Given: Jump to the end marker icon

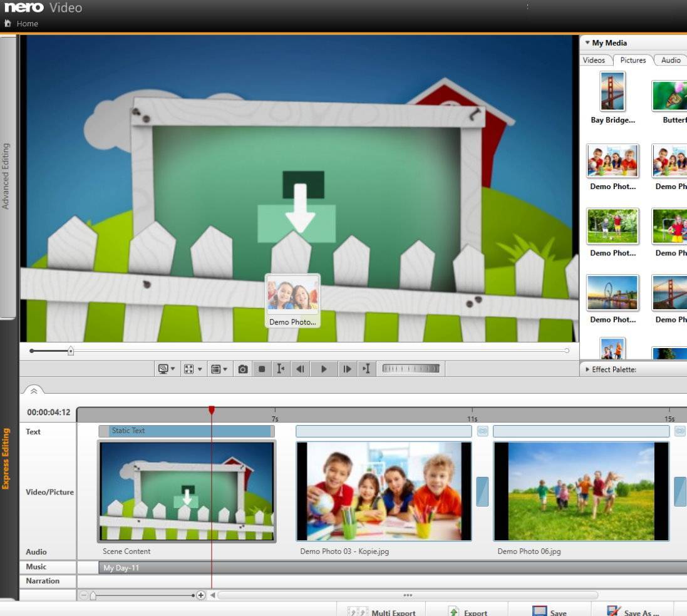Looking at the screenshot, I should point(366,369).
